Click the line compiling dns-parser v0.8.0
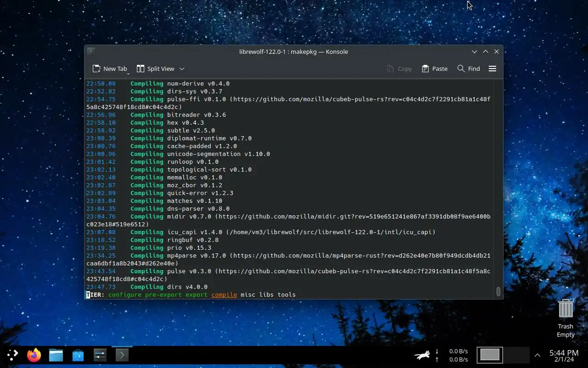Screen dimensions: 588x368 pyautogui.click(x=158, y=208)
